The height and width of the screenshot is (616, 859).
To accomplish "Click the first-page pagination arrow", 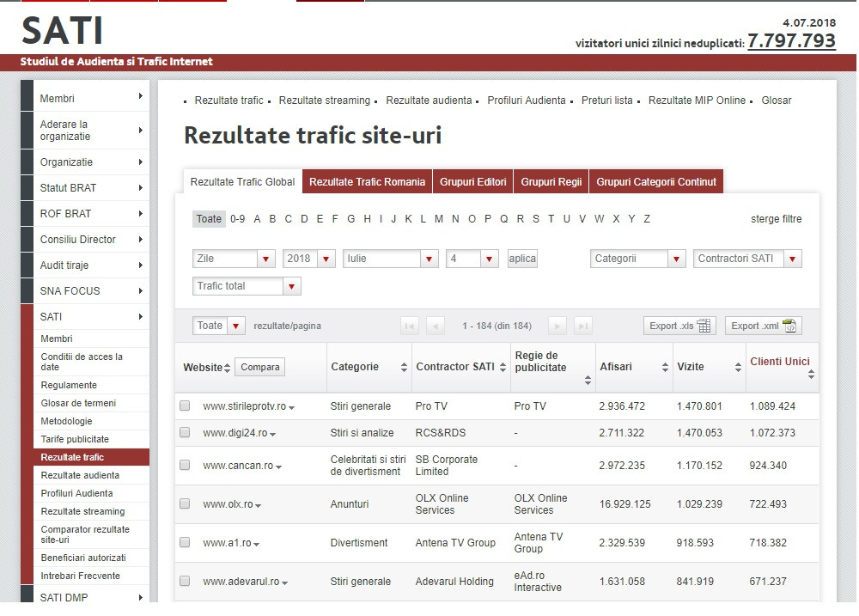I will click(408, 325).
